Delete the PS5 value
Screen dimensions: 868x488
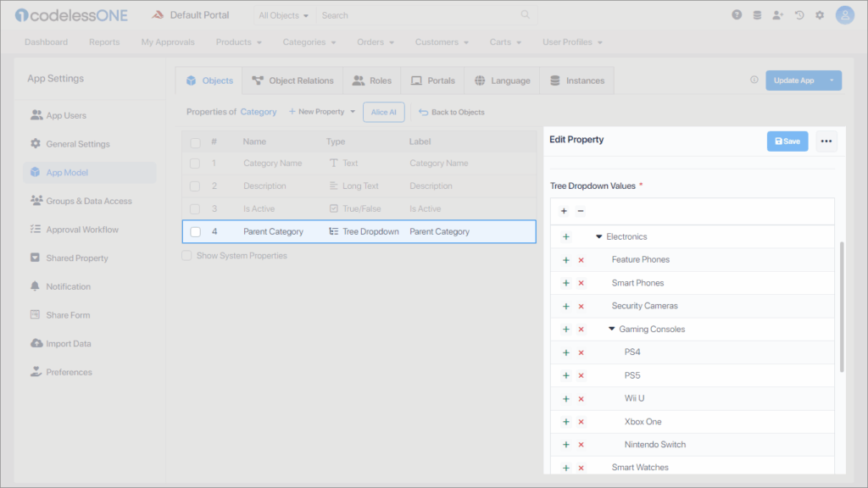[x=581, y=375]
